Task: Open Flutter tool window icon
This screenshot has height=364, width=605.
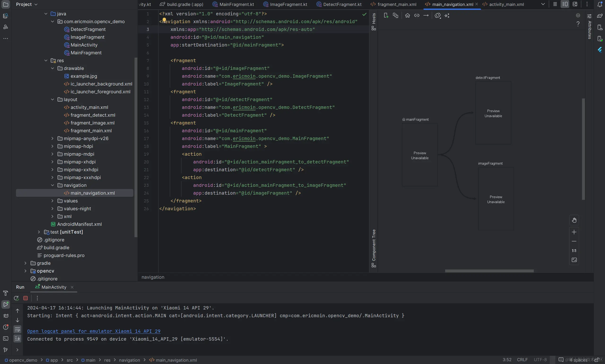Action: (600, 50)
